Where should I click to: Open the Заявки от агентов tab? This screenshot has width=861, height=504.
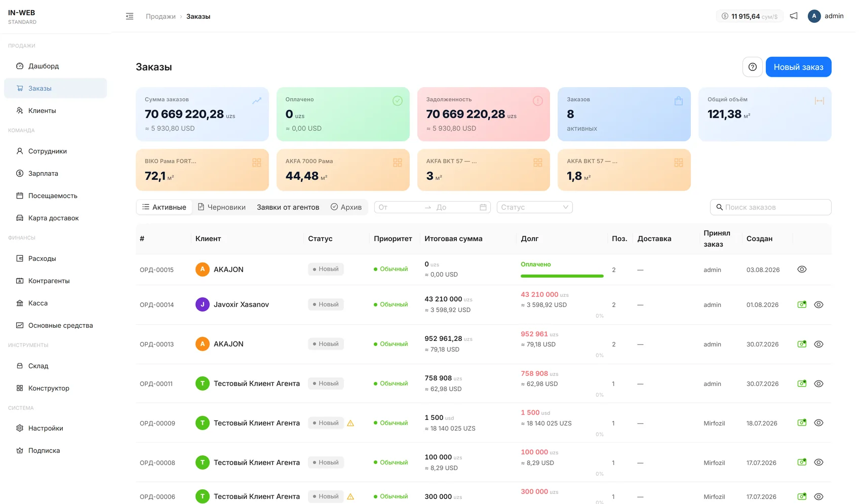pyautogui.click(x=288, y=207)
